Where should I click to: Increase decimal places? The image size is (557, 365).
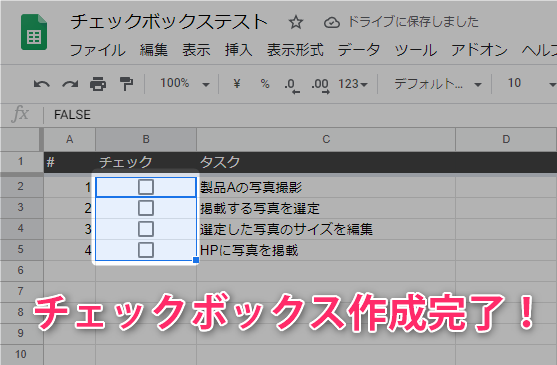[x=320, y=86]
